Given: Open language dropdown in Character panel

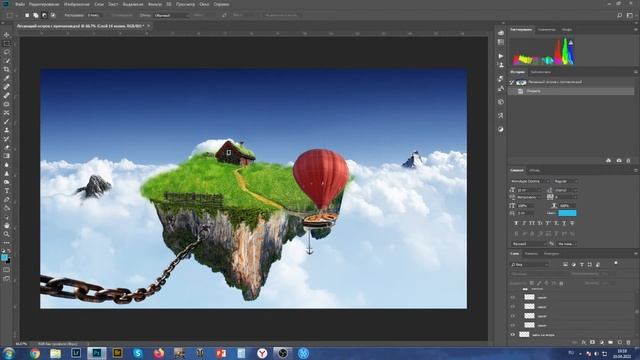Looking at the screenshot, I should (528, 244).
